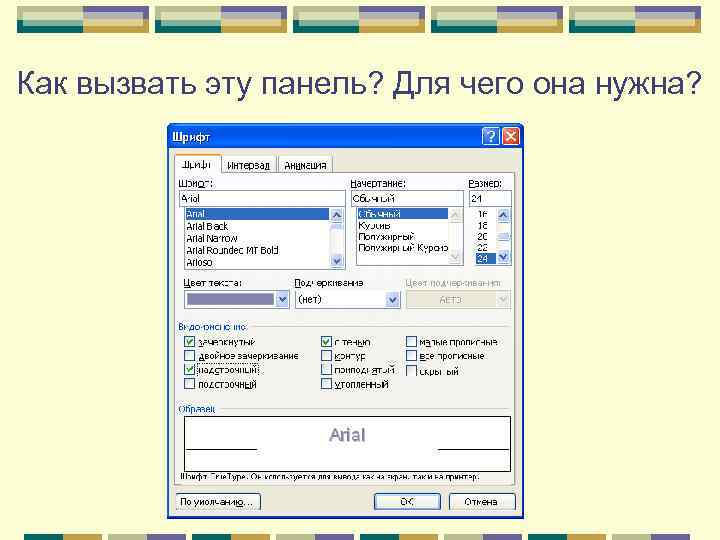The width and height of the screenshot is (720, 540).
Task: Select Arioso font in list
Action: pyautogui.click(x=257, y=262)
